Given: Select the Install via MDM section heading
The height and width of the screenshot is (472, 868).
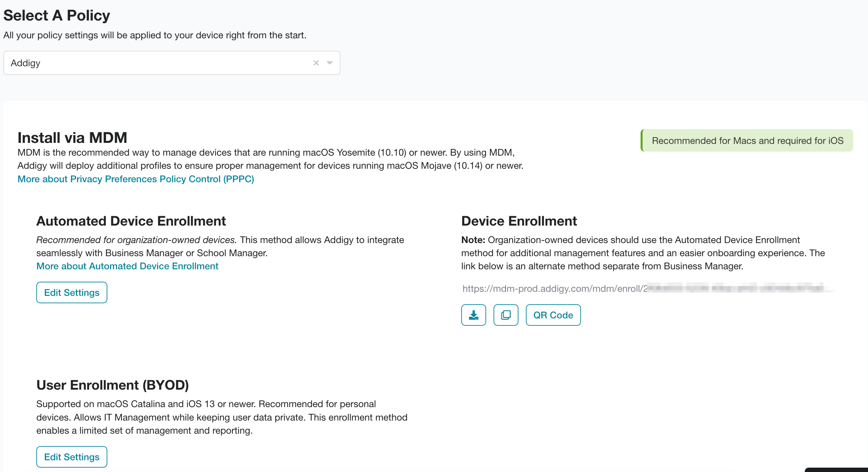Looking at the screenshot, I should click(72, 137).
